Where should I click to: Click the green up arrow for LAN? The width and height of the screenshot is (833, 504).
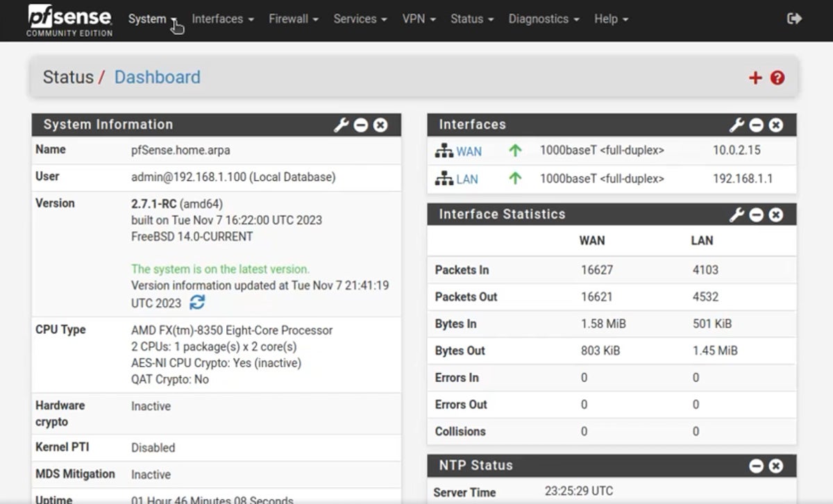[x=515, y=178]
